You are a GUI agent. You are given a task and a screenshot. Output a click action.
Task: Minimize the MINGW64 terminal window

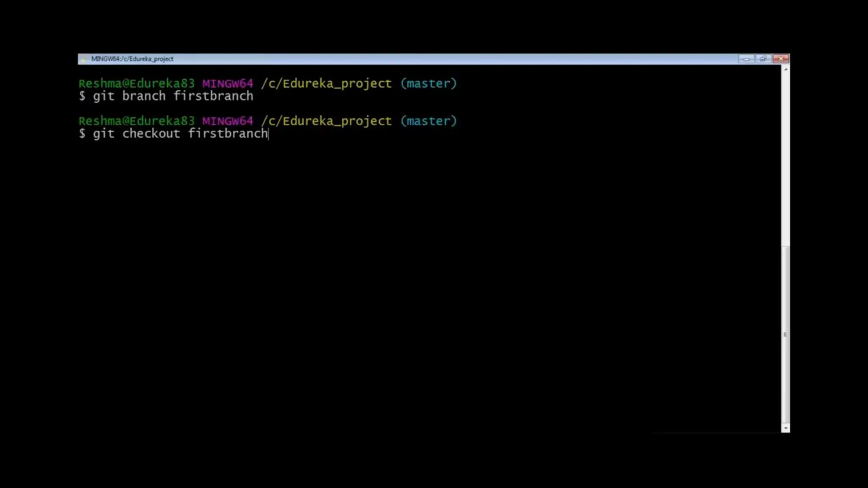coord(746,59)
